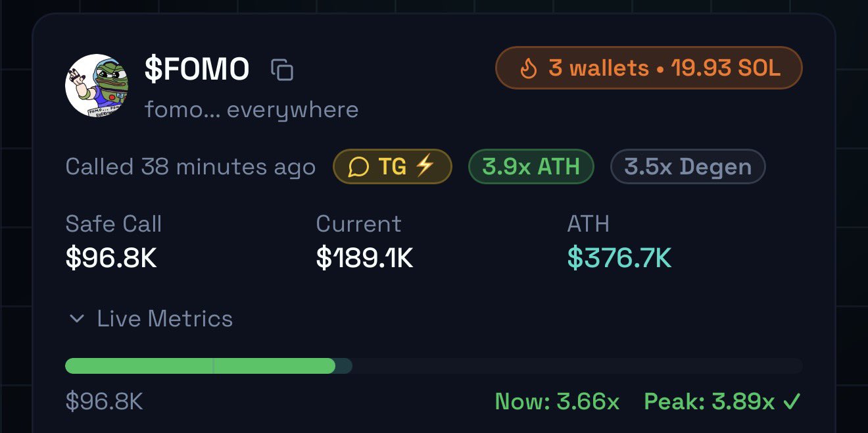Click the lightning bolt icon beside TG
868x433 pixels.
pyautogui.click(x=425, y=166)
